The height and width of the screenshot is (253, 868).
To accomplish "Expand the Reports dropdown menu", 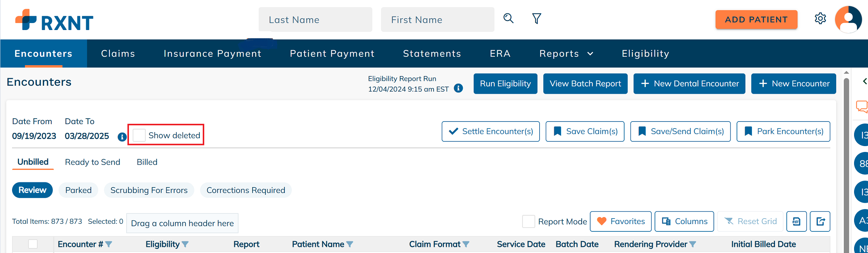I will [x=566, y=53].
